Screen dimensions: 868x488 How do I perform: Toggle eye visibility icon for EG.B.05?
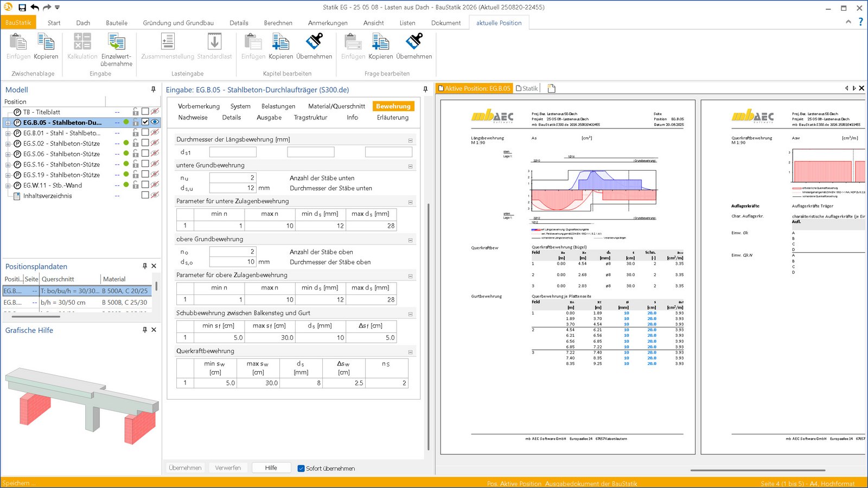pyautogui.click(x=155, y=123)
